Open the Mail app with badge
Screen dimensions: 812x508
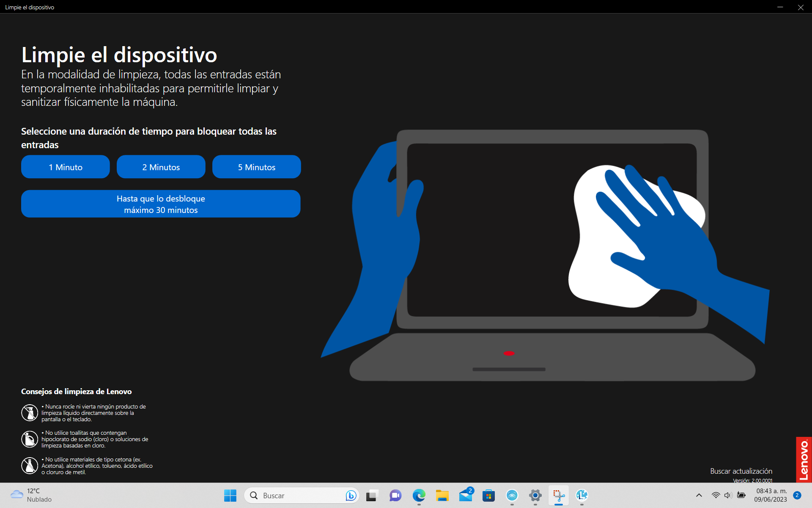pos(466,495)
